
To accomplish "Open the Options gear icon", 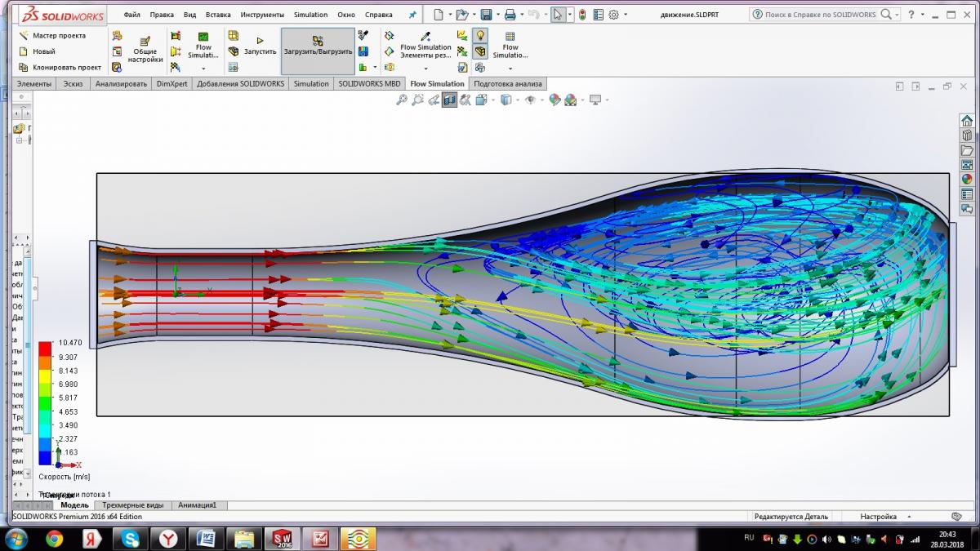I will click(613, 15).
